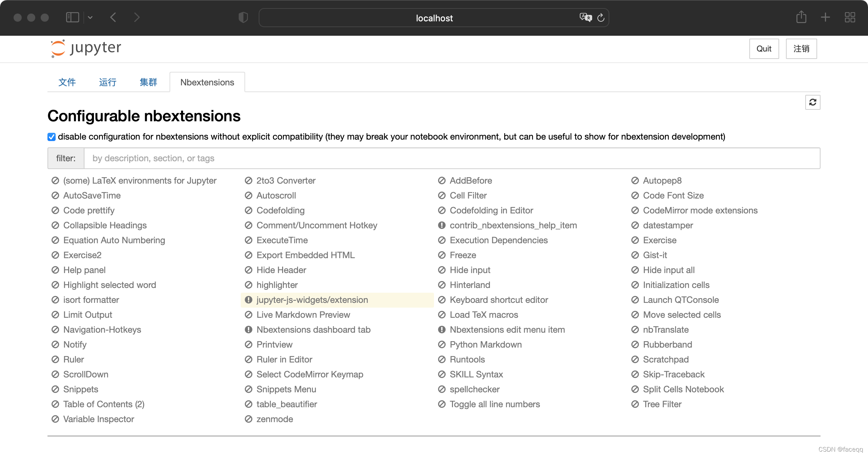868x456 pixels.
Task: Select the isort formatter extension
Action: pyautogui.click(x=91, y=300)
